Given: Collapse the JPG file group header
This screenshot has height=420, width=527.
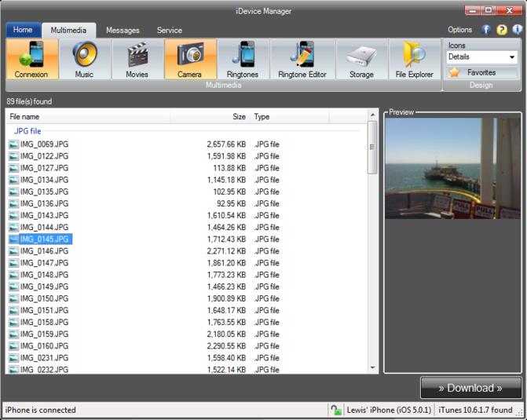Looking at the screenshot, I should [27, 131].
